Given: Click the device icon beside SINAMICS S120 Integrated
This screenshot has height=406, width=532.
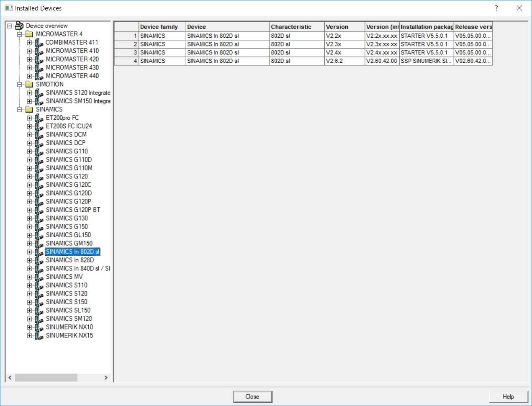Looking at the screenshot, I should [39, 93].
